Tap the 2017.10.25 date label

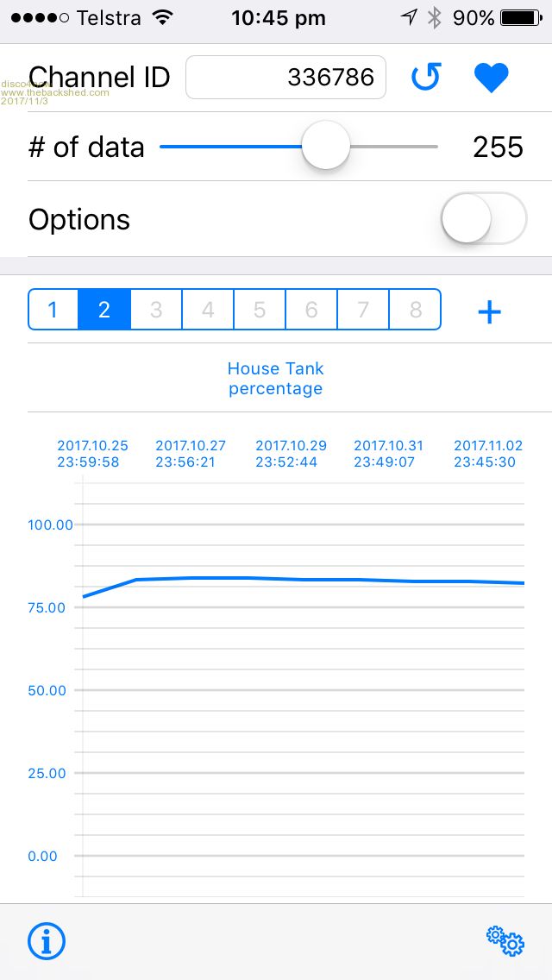(92, 454)
